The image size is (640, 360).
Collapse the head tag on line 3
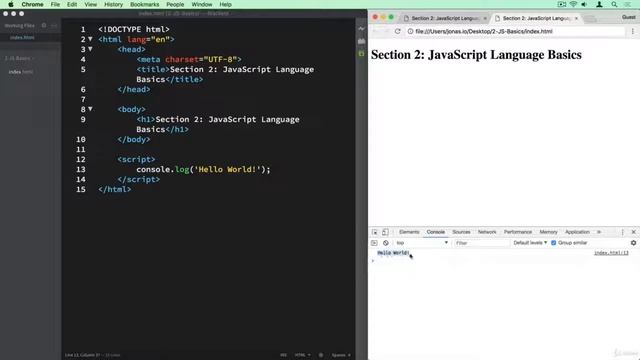point(90,49)
